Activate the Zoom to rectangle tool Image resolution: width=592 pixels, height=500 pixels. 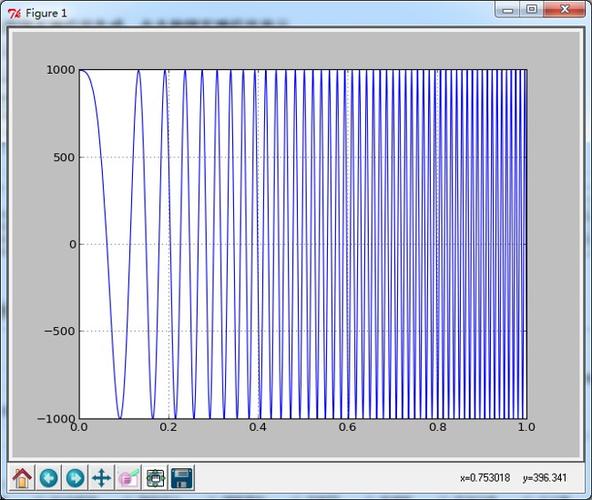click(x=128, y=478)
